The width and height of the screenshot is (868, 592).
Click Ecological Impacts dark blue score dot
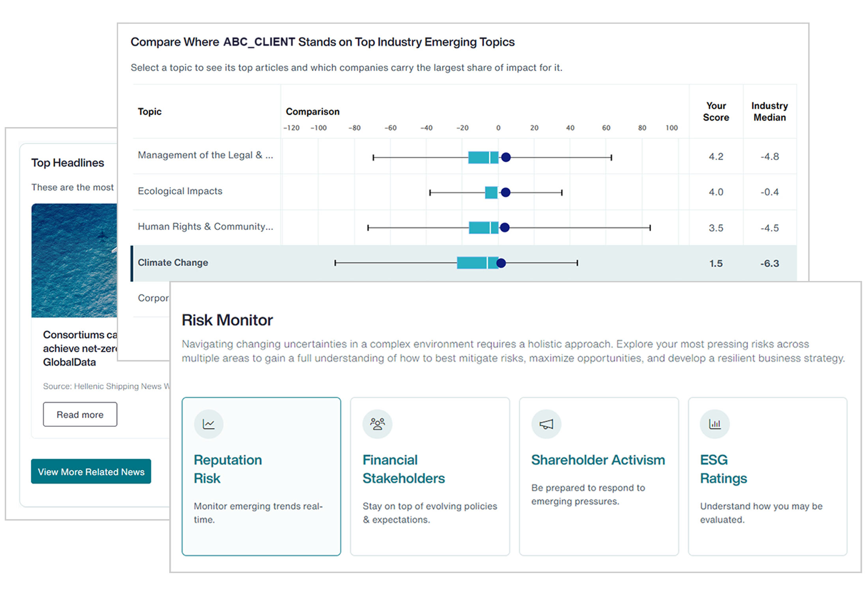[x=505, y=193]
